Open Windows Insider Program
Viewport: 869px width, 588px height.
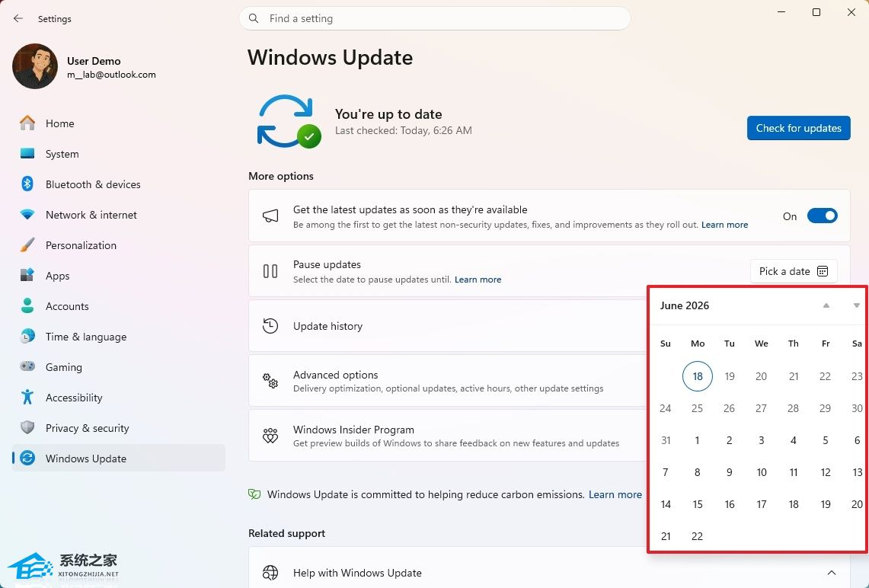[x=449, y=436]
